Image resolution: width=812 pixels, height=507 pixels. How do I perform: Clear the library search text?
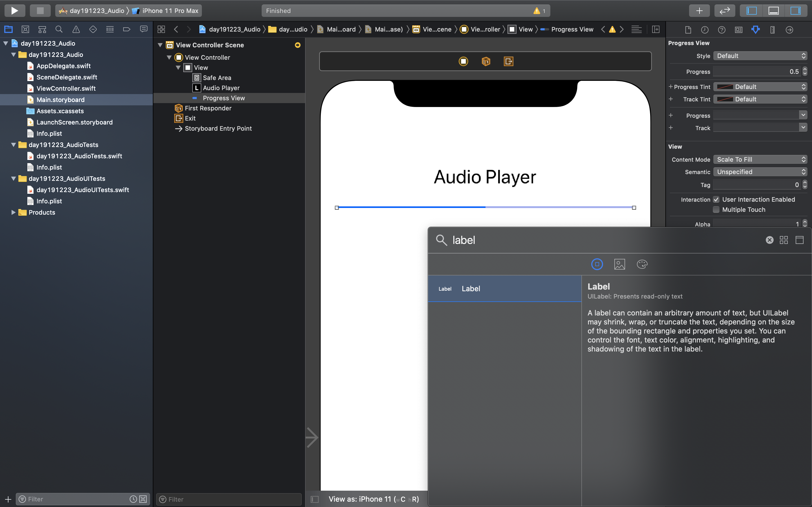tap(769, 240)
